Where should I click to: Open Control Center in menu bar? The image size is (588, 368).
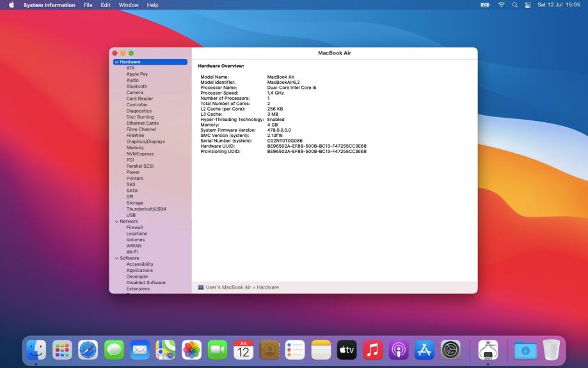(528, 5)
